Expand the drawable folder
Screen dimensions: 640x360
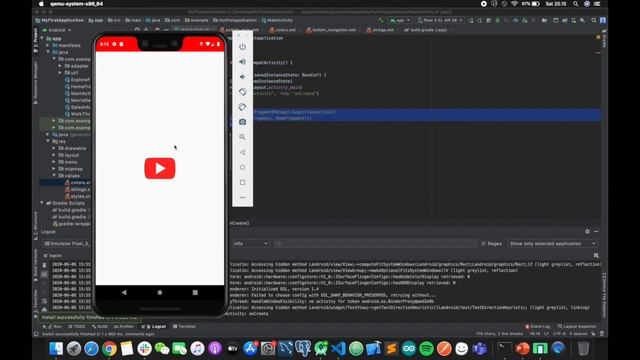(54, 148)
